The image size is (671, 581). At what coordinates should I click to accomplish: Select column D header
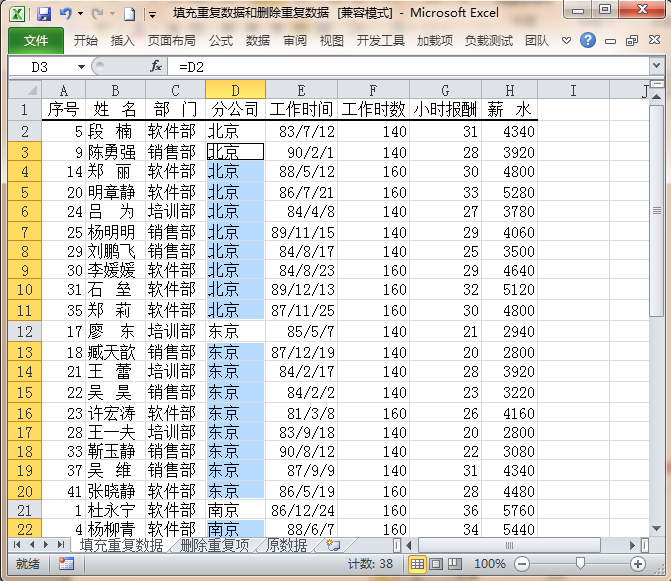(x=235, y=90)
